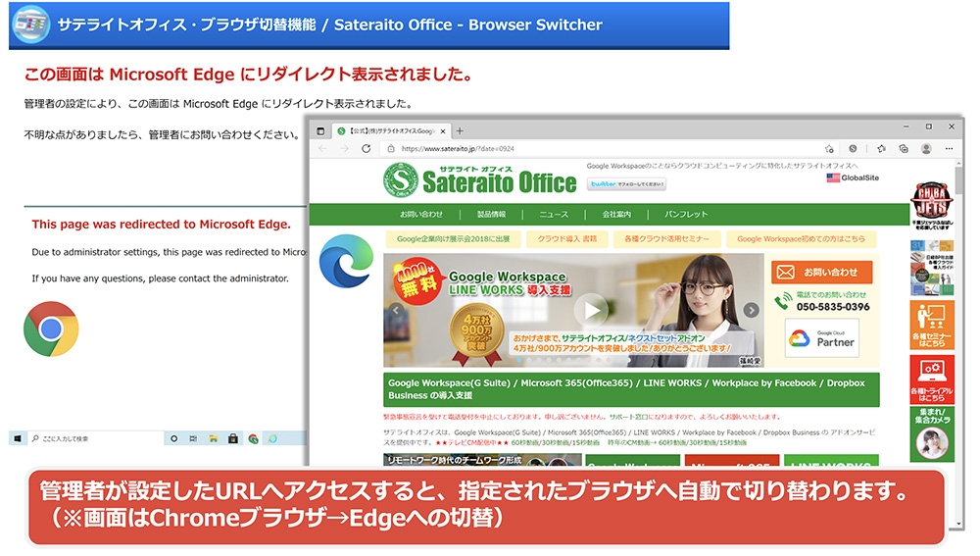Click phone number 050-5835-0396
Viewport: 980px width, 556px height.
click(x=832, y=307)
